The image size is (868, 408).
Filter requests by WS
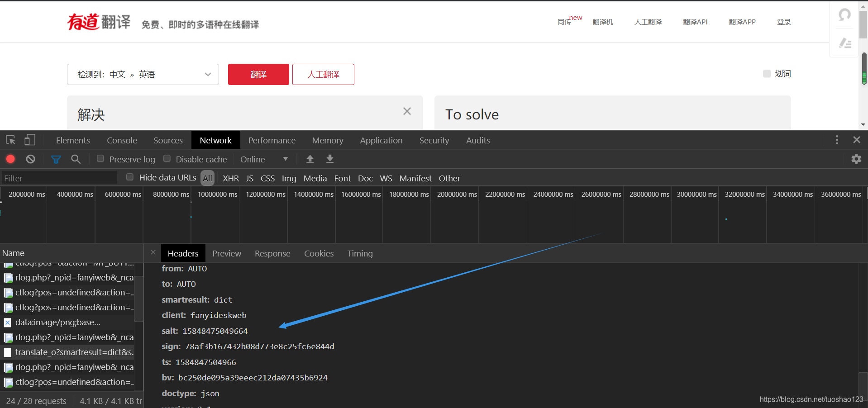[x=386, y=178]
